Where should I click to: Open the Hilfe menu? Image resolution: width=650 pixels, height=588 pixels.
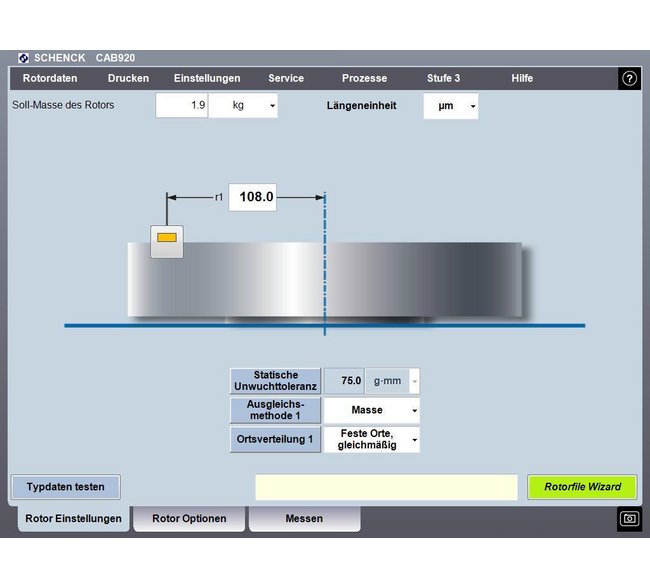coord(522,78)
